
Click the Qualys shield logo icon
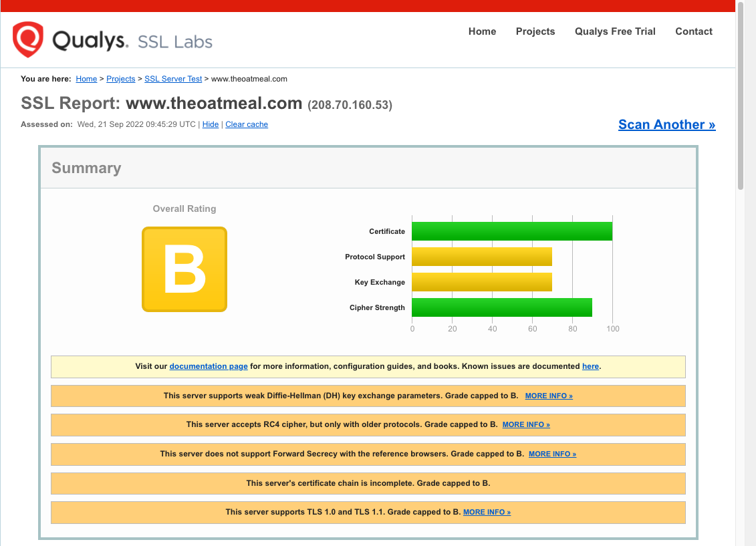pyautogui.click(x=28, y=39)
